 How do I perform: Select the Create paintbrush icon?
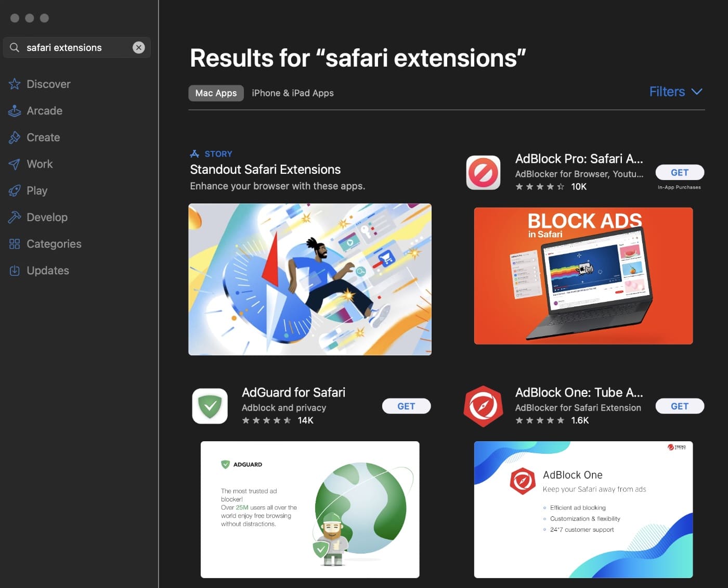click(15, 137)
